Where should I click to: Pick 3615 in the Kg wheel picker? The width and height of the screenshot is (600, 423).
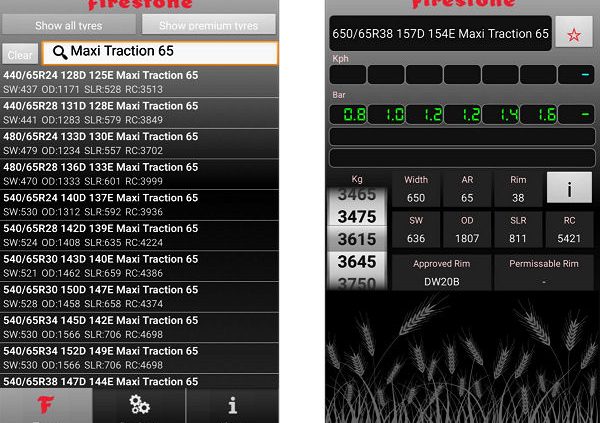click(x=357, y=239)
